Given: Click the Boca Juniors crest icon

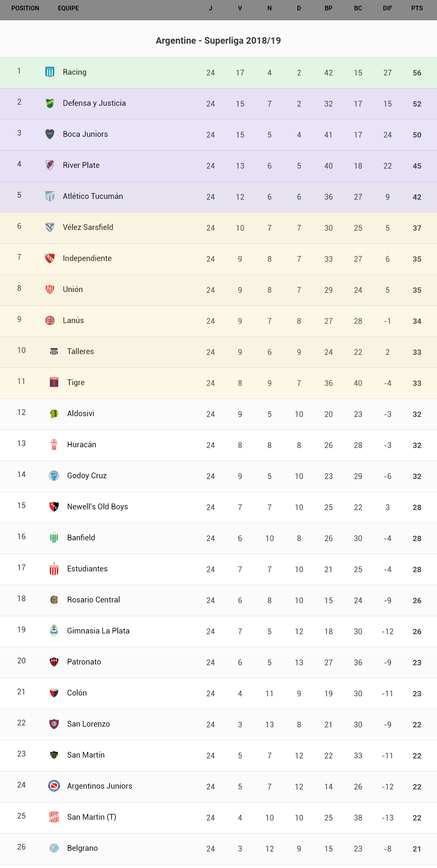Looking at the screenshot, I should tap(50, 134).
